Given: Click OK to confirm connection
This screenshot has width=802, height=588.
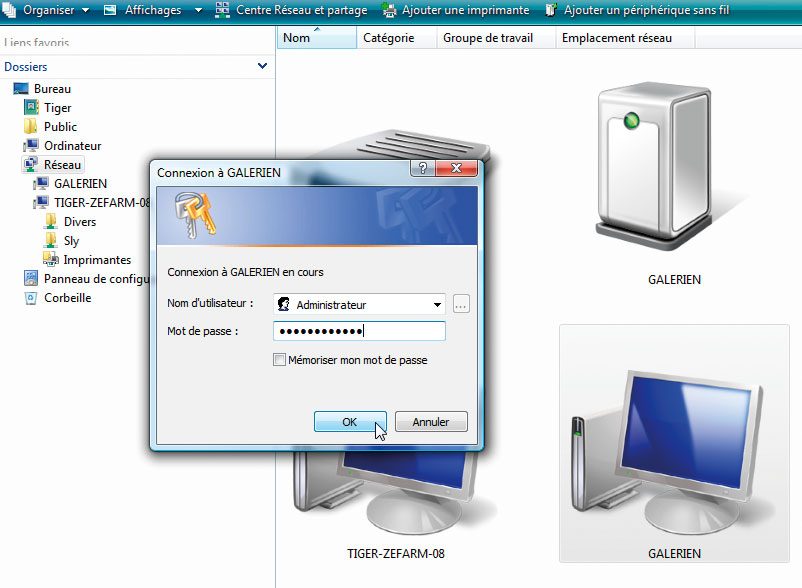Looking at the screenshot, I should (x=349, y=422).
